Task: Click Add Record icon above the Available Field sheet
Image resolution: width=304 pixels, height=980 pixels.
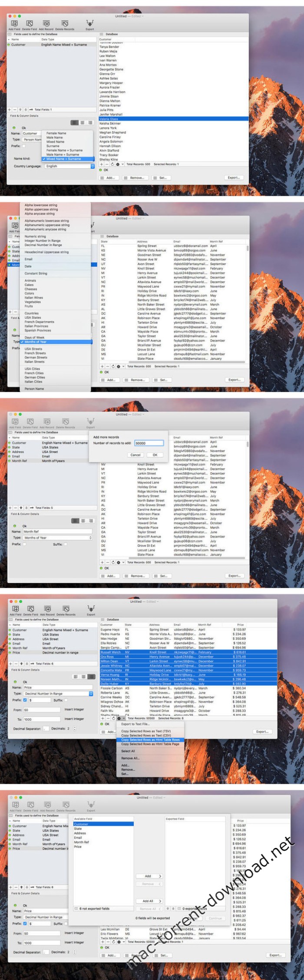Action: 47,805
